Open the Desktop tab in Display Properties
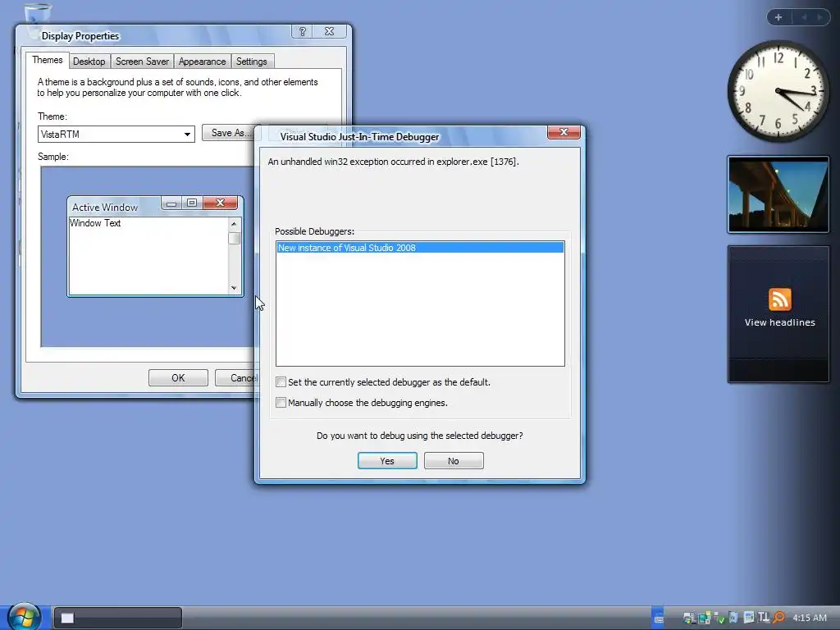This screenshot has width=840, height=630. 89,62
